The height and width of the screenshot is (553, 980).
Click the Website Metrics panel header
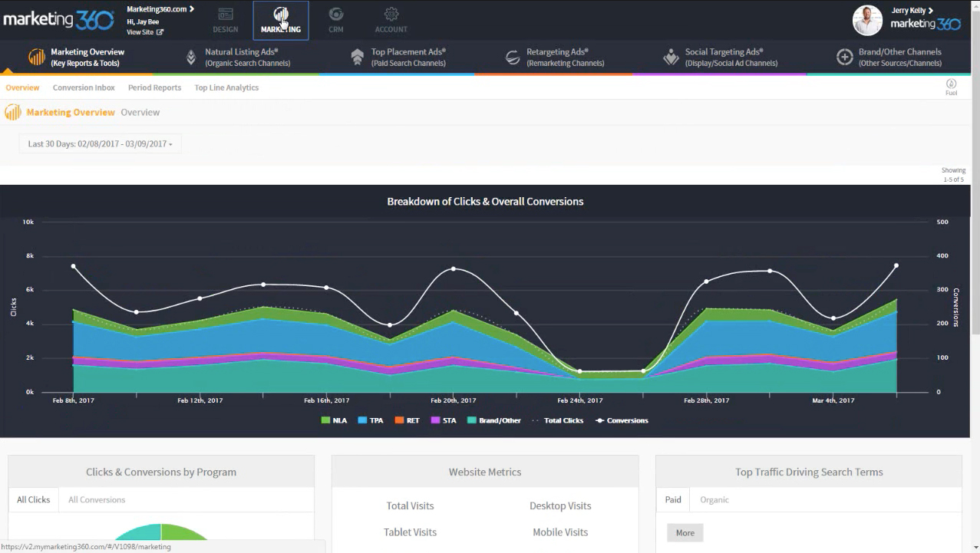point(485,472)
